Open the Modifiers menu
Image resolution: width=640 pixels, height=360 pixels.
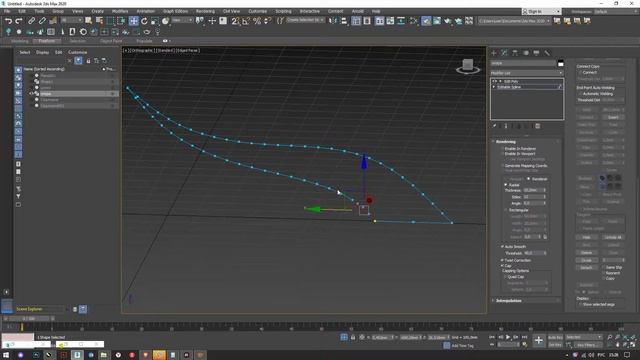coord(120,11)
